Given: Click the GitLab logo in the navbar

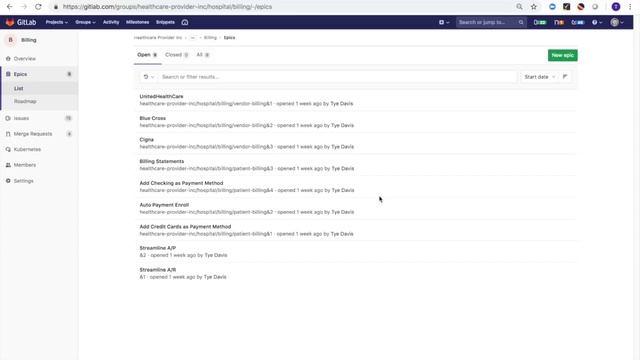Looking at the screenshot, I should [x=21, y=22].
